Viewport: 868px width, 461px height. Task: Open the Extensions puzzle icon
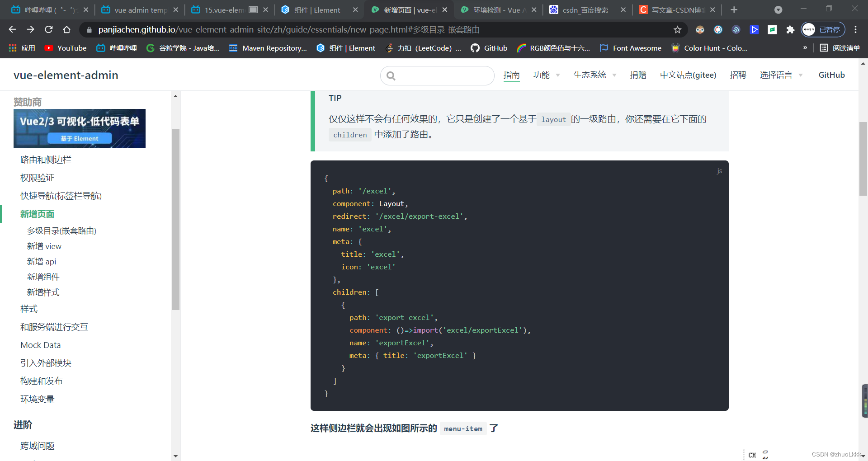tap(790, 29)
